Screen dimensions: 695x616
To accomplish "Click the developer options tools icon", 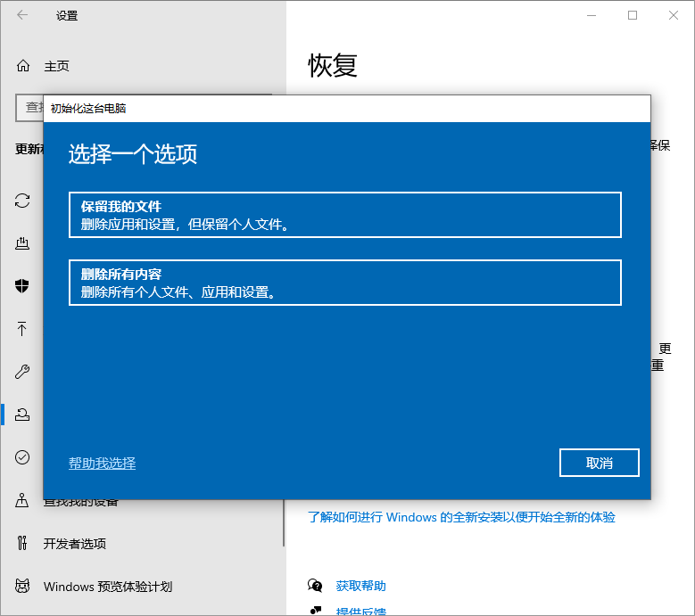I will click(x=22, y=543).
